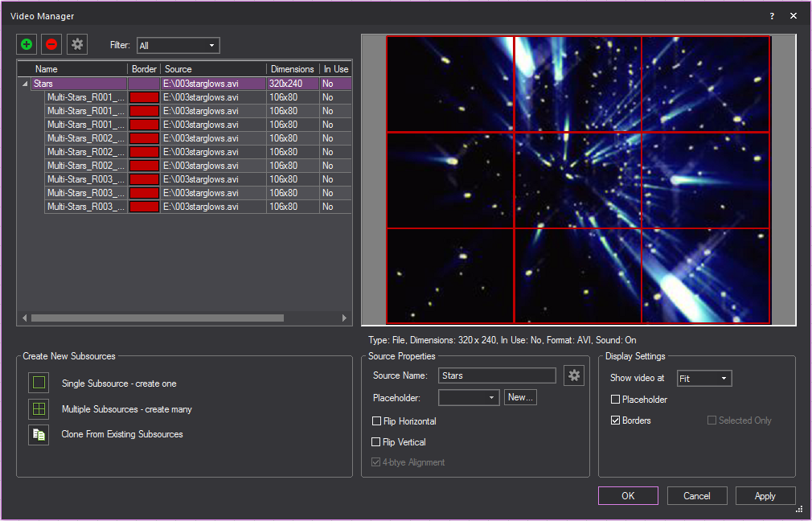Enable Flip Vertical
This screenshot has height=521, width=812.
[376, 441]
